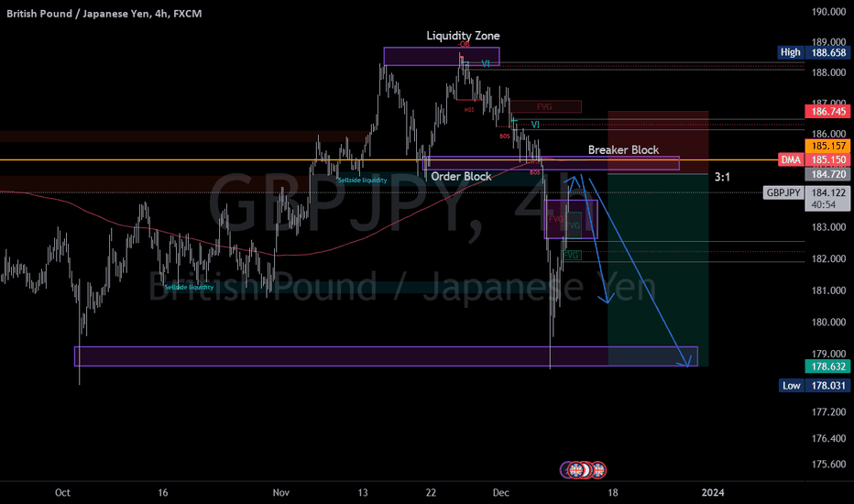Select the MSS label under the November high
The image size is (854, 504).
[x=469, y=110]
